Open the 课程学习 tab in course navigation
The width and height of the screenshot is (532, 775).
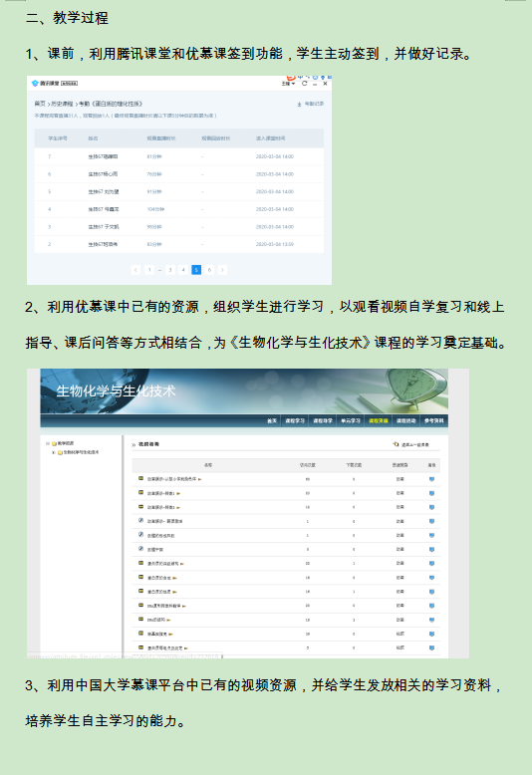pos(295,421)
